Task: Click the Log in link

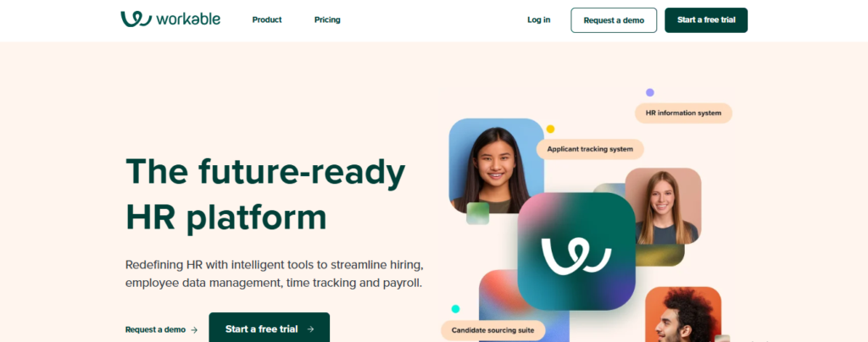Action: click(x=538, y=19)
